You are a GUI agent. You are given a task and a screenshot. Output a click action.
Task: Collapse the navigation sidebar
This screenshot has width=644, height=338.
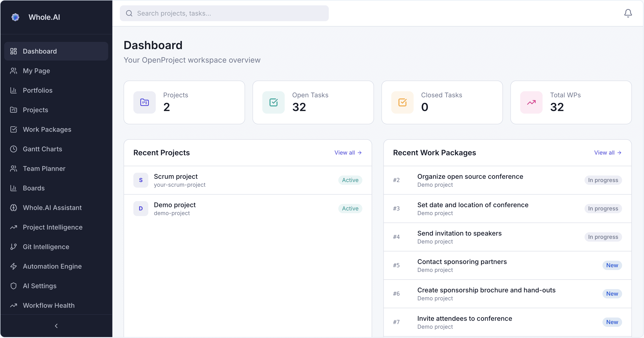coord(56,326)
